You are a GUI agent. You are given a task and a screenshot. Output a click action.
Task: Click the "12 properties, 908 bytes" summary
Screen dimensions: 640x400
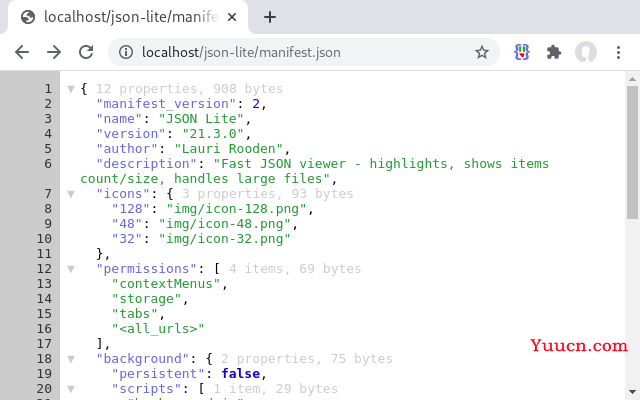(x=190, y=89)
